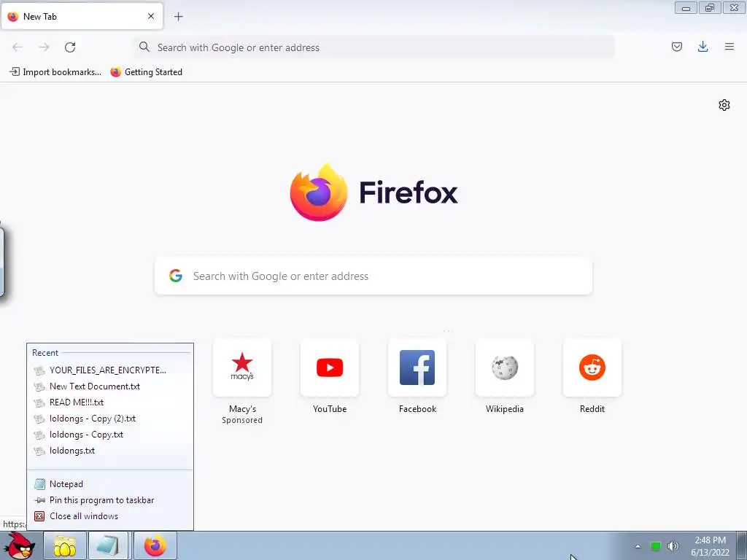The image size is (747, 560).
Task: Choose Close all windows in jump list
Action: coord(110,516)
